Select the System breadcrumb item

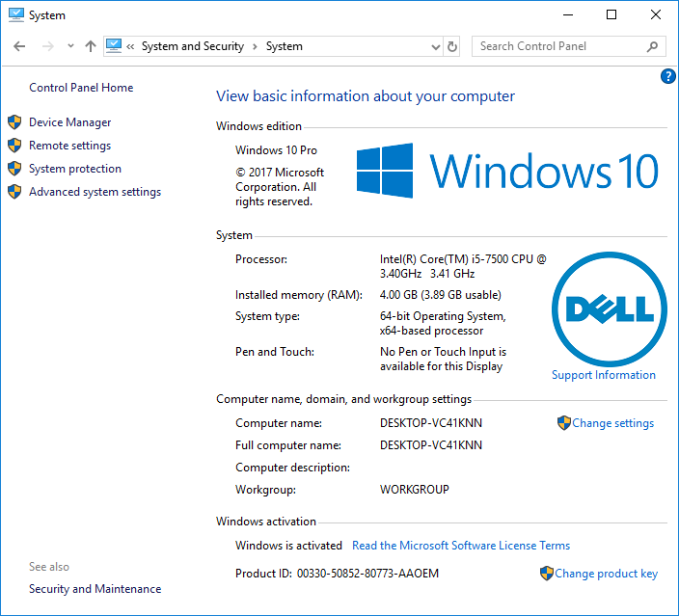tap(285, 46)
